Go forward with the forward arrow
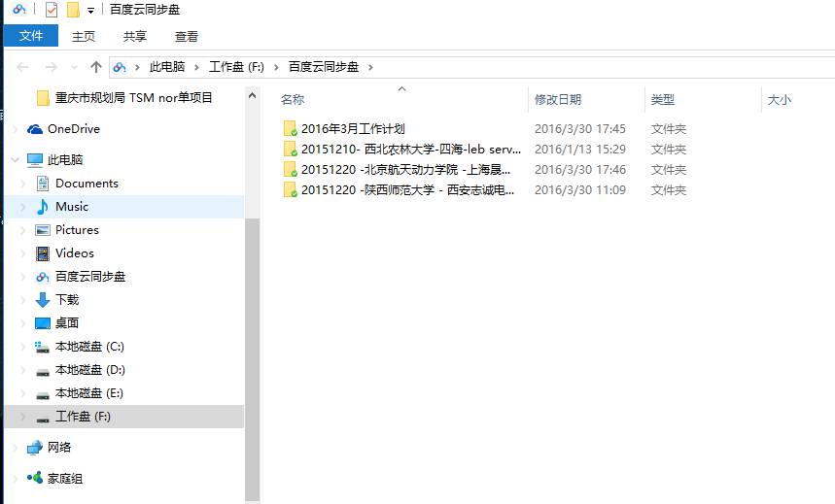 pos(52,67)
